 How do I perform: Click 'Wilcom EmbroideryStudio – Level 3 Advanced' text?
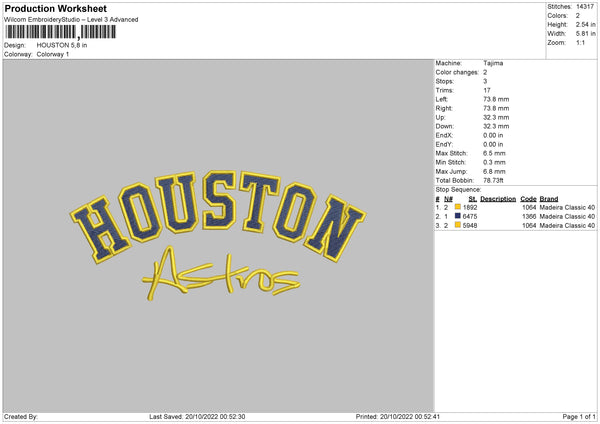pyautogui.click(x=71, y=20)
